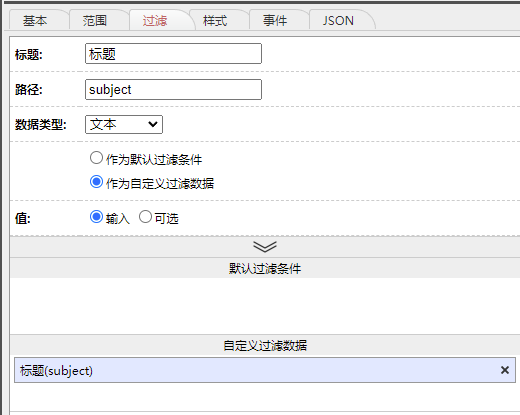Select the 输入 value radio button
520x415 pixels.
(96, 217)
